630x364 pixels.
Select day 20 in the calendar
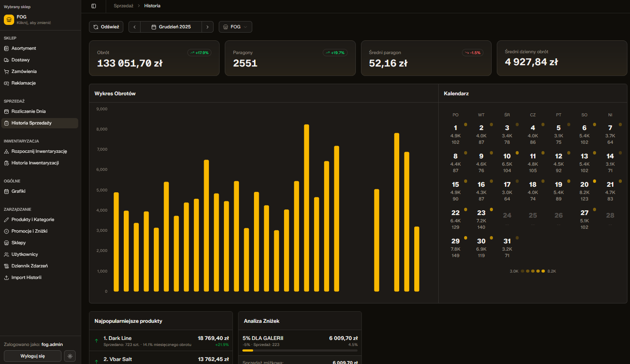(x=584, y=191)
